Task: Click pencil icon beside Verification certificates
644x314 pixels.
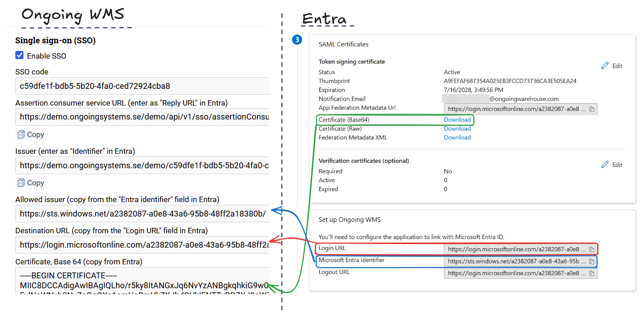Action: point(605,165)
